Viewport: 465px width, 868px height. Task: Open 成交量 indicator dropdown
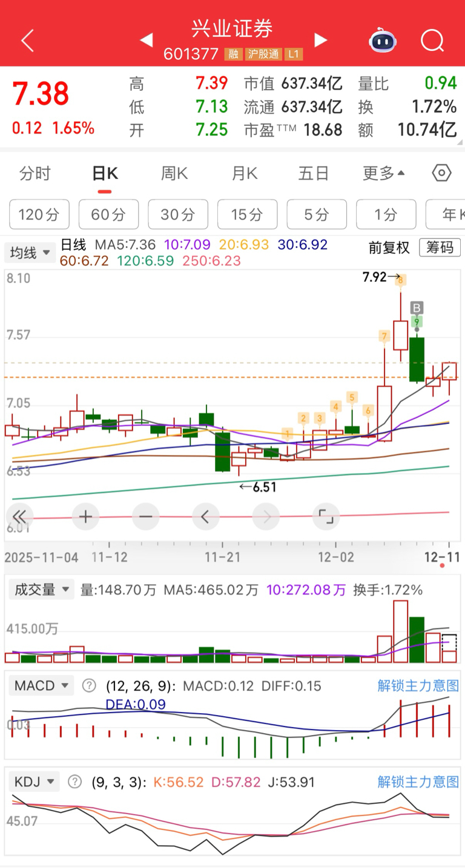41,590
